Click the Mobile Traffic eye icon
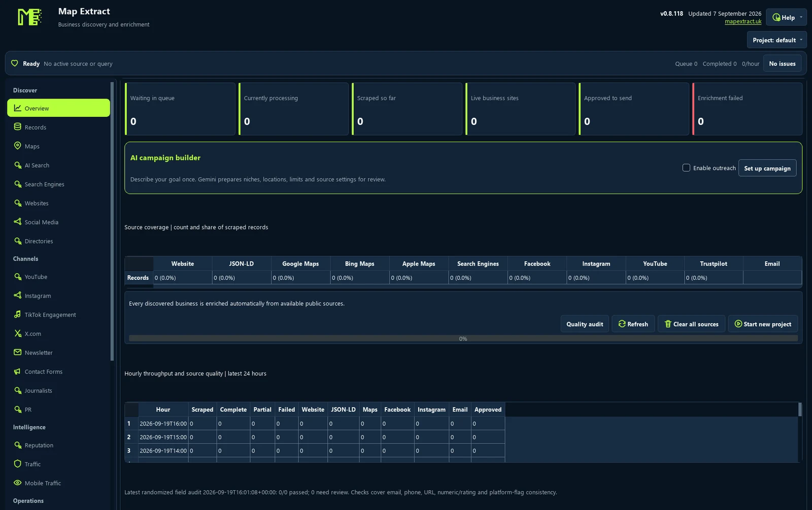The image size is (812, 510). click(17, 483)
